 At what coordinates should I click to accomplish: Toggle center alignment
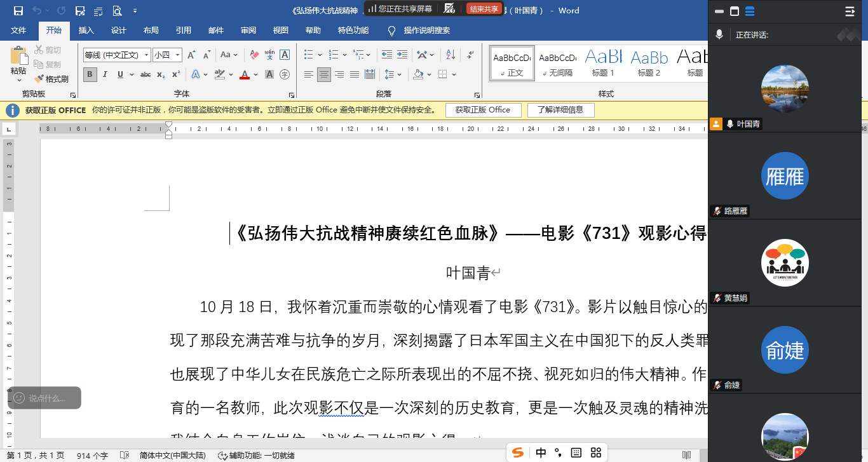[324, 74]
